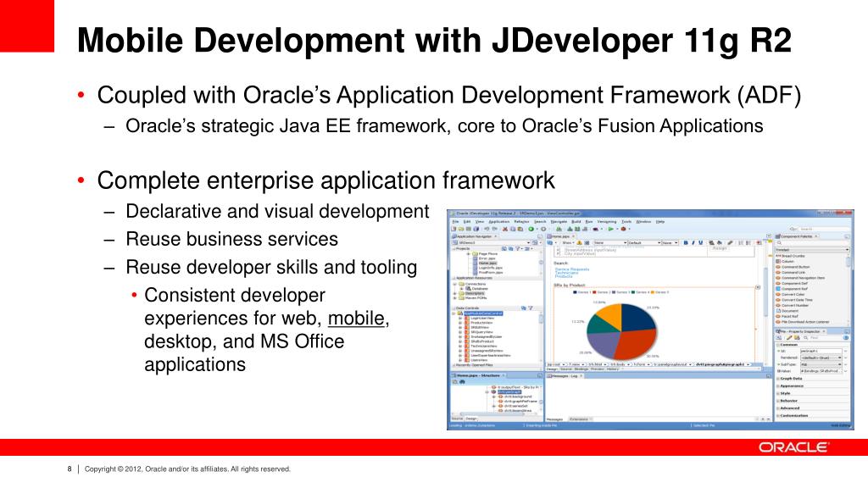The height and width of the screenshot is (488, 868).
Task: Click the New file icon in JDeveloper toolbar
Action: click(453, 229)
